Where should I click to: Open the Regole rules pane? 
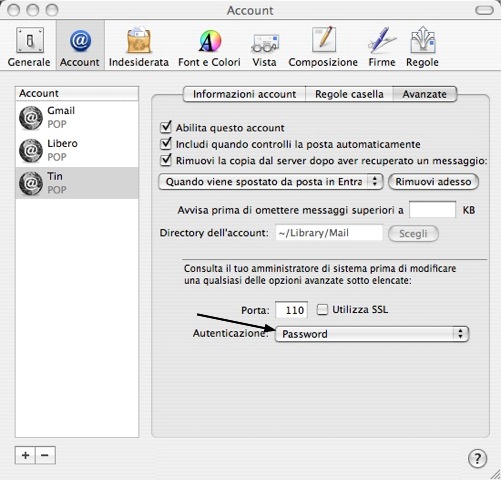[x=422, y=47]
